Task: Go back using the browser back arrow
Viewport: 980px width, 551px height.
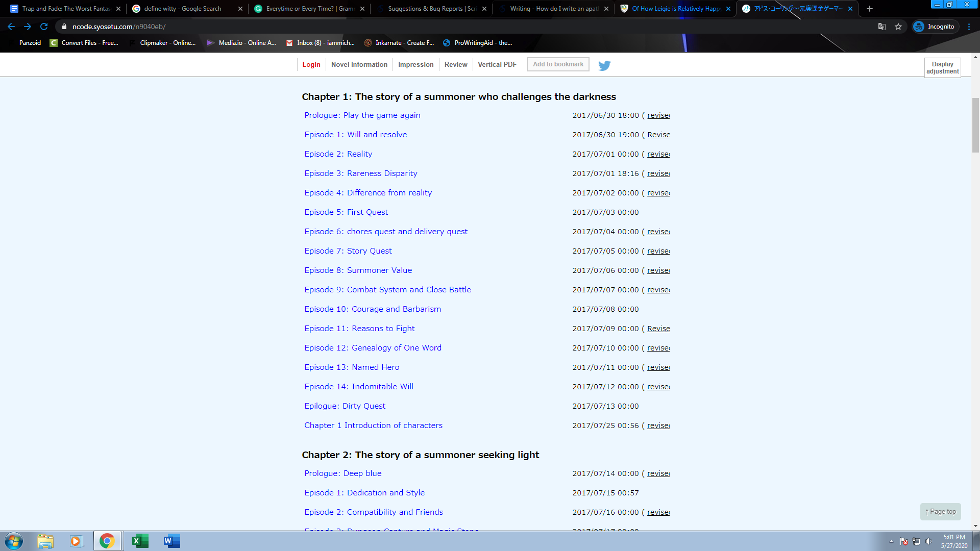Action: tap(11, 27)
